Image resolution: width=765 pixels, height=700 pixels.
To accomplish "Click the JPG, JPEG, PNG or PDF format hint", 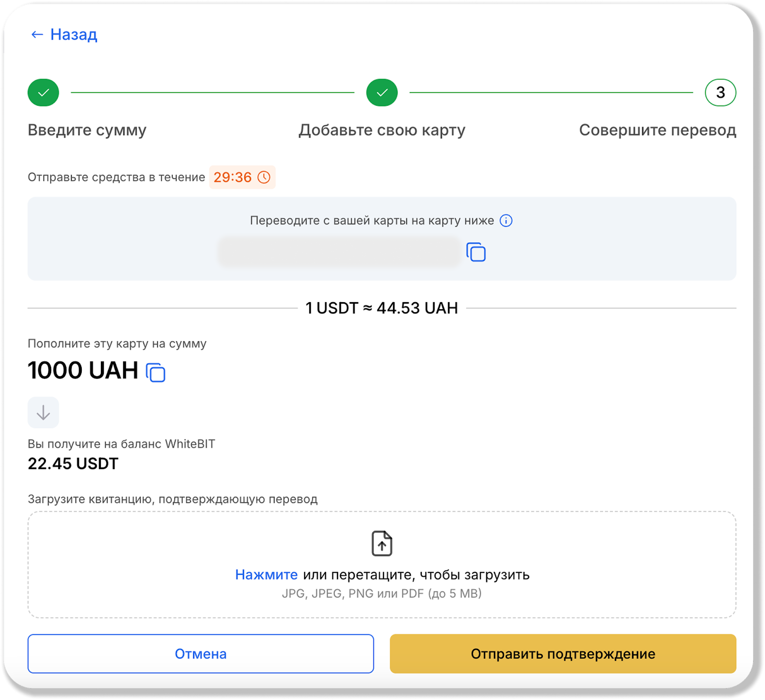I will (x=382, y=593).
